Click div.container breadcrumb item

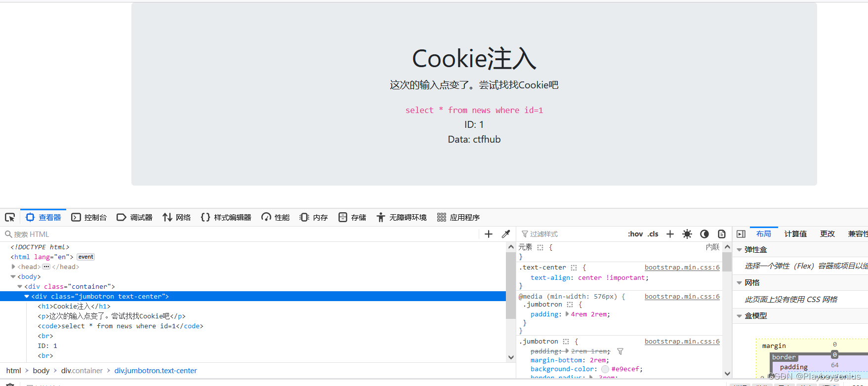(82, 371)
